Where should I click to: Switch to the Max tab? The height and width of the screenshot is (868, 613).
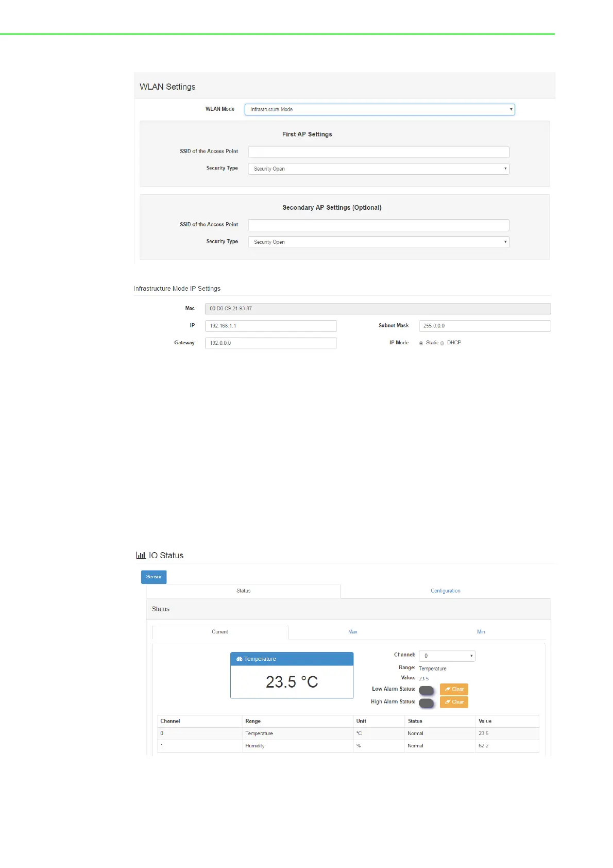pos(352,632)
